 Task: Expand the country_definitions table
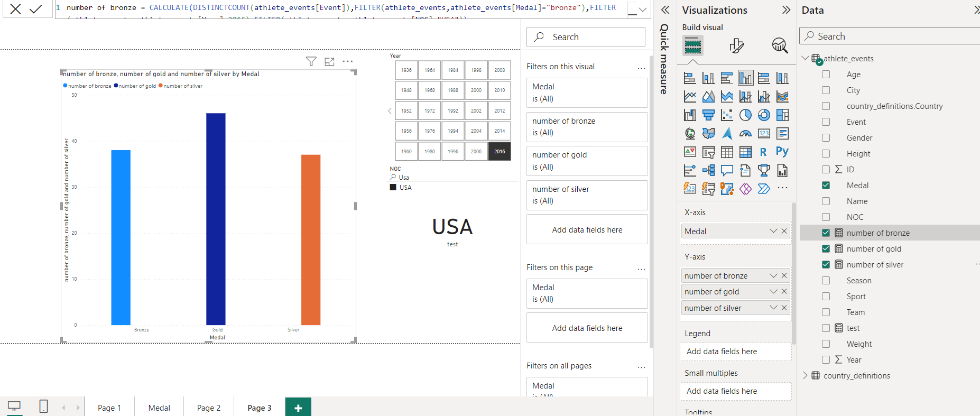(x=805, y=375)
